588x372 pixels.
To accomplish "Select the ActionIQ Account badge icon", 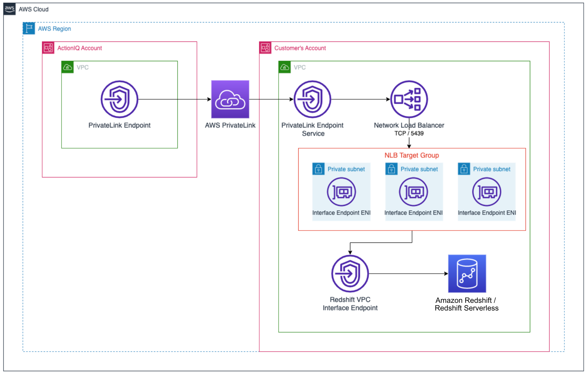I will click(x=48, y=48).
